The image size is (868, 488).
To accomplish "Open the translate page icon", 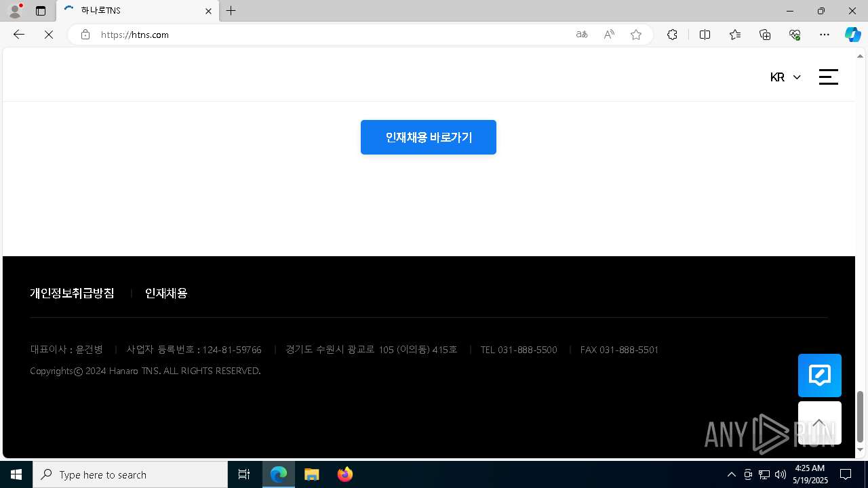I will [x=582, y=35].
